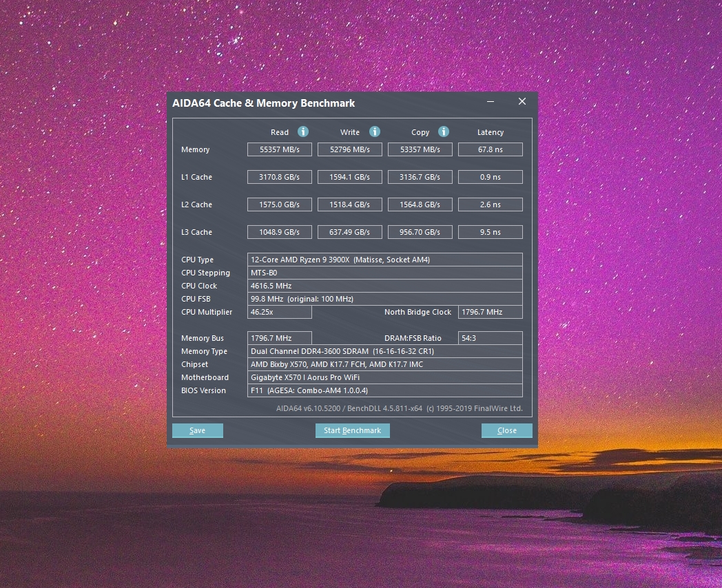Click L3 Cache Read 1048.9 GB/s

coord(280,232)
